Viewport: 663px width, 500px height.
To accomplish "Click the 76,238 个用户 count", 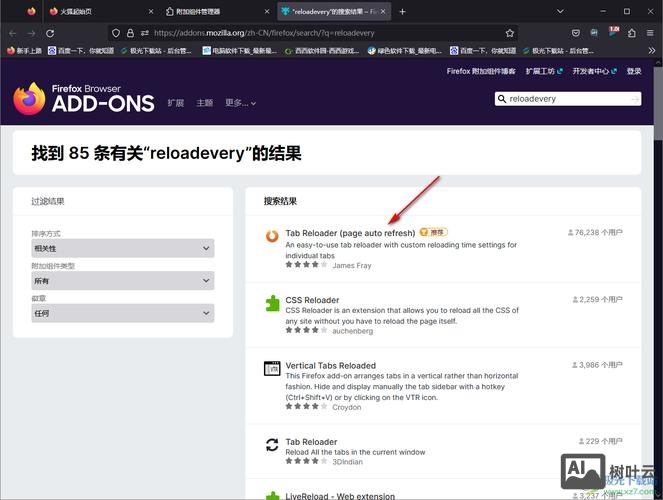I will [595, 232].
